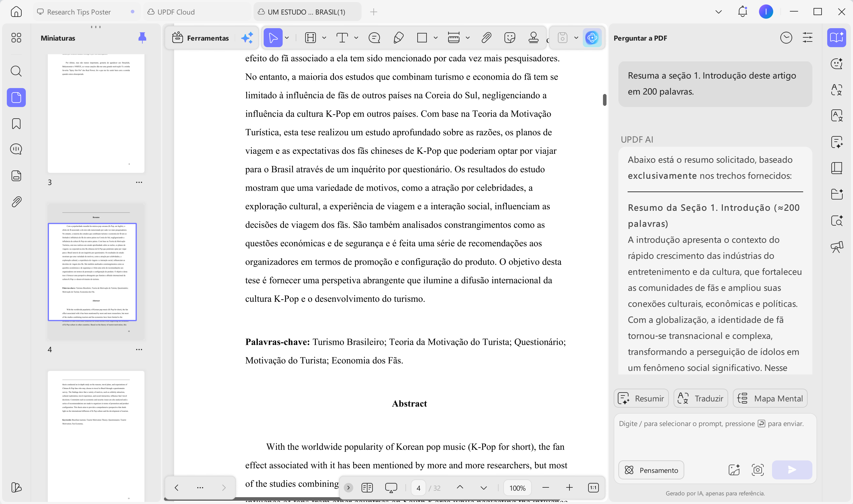This screenshot has height=504, width=853.
Task: Select the rectangle shape tool
Action: click(x=422, y=38)
